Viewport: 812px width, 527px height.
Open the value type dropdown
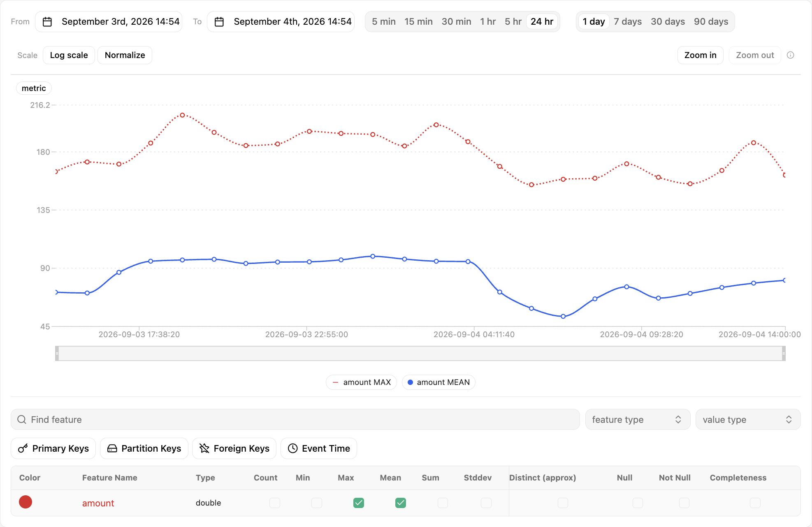coord(748,420)
